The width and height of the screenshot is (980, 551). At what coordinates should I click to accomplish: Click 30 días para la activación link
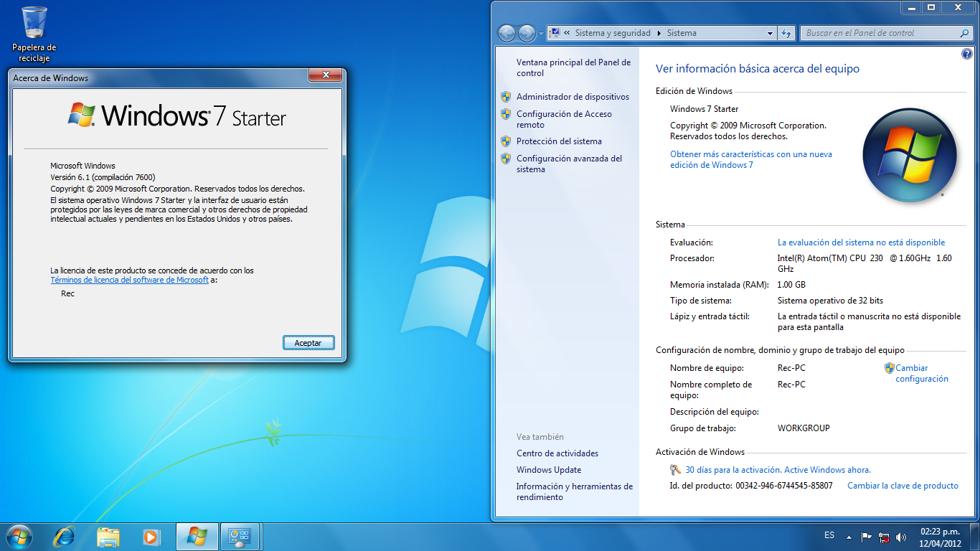[x=778, y=470]
